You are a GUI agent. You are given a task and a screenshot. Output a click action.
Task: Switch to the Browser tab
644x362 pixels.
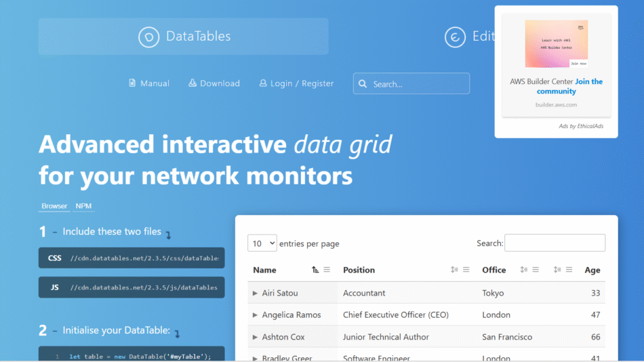(54, 206)
